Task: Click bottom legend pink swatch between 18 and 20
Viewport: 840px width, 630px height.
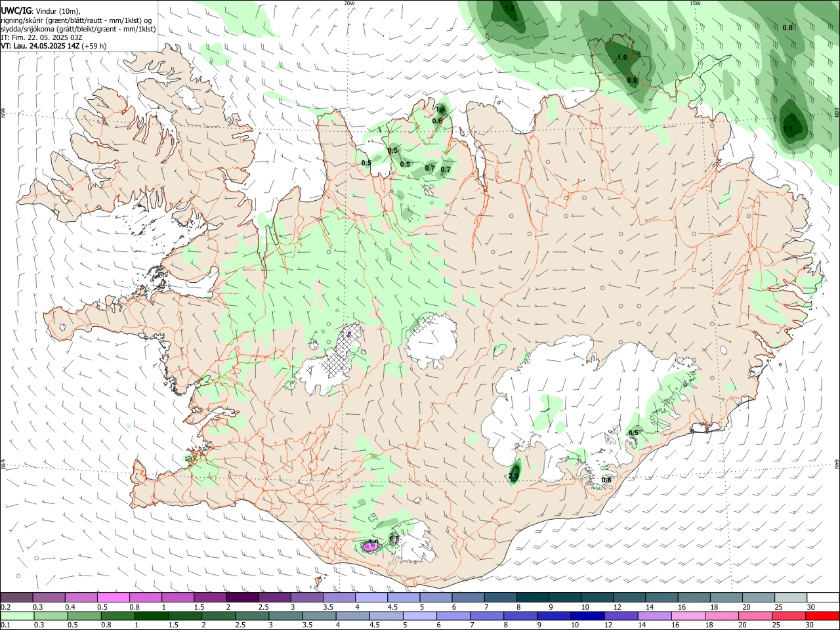Action: point(721,616)
